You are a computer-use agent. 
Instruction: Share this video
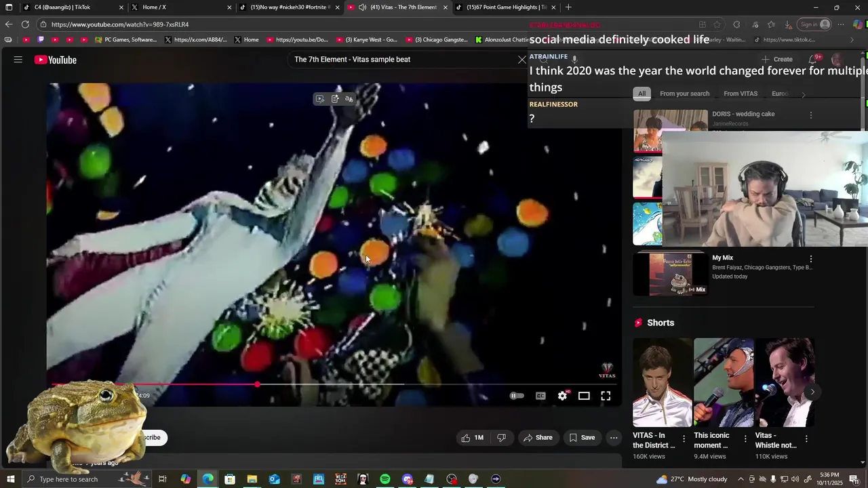pos(538,438)
